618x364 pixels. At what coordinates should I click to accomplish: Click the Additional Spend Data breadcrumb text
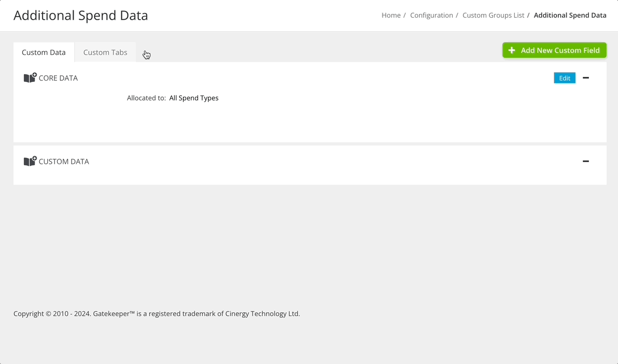click(570, 15)
